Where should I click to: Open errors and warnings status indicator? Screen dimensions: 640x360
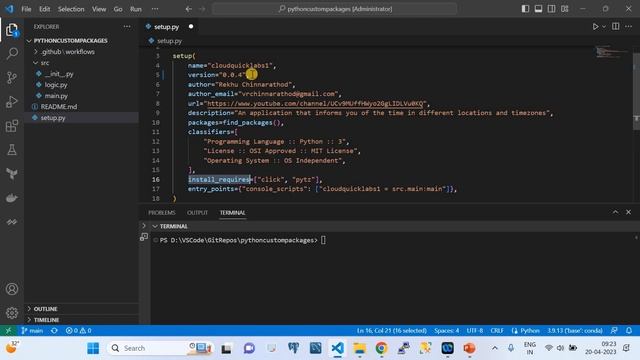(x=78, y=331)
